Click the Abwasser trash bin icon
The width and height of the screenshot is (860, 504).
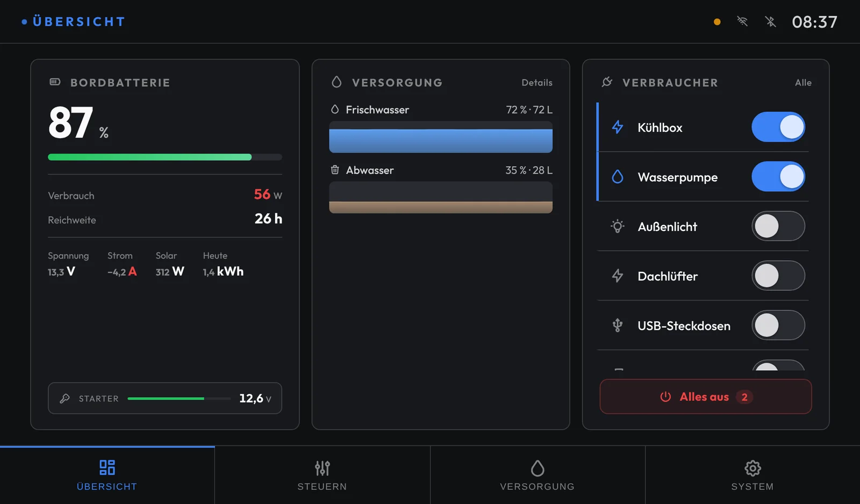(335, 170)
